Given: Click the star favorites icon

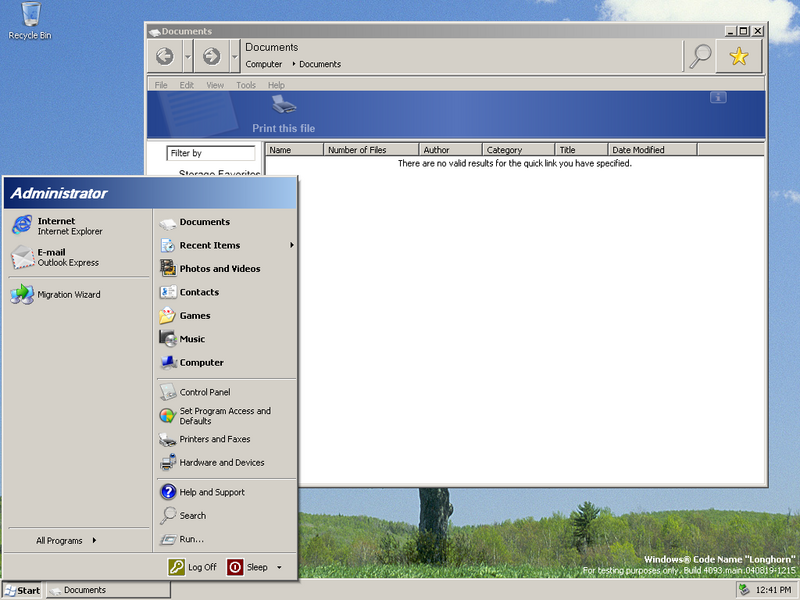Looking at the screenshot, I should click(x=738, y=57).
